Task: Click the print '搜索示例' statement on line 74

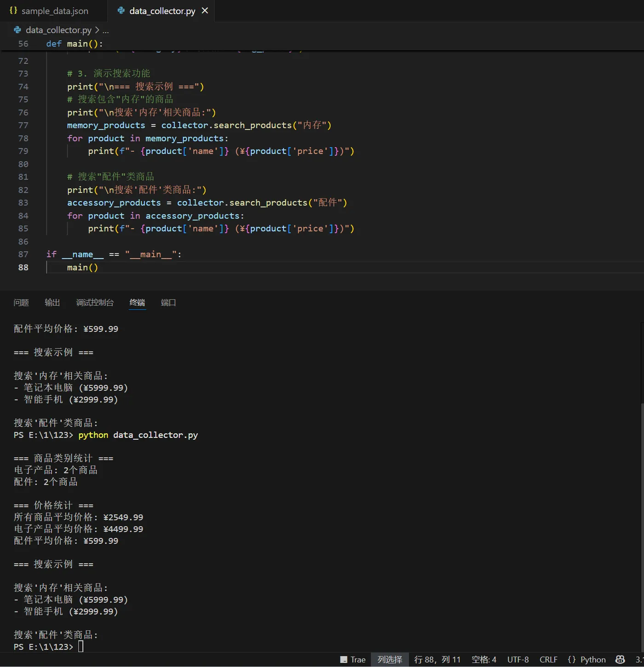Action: tap(135, 86)
